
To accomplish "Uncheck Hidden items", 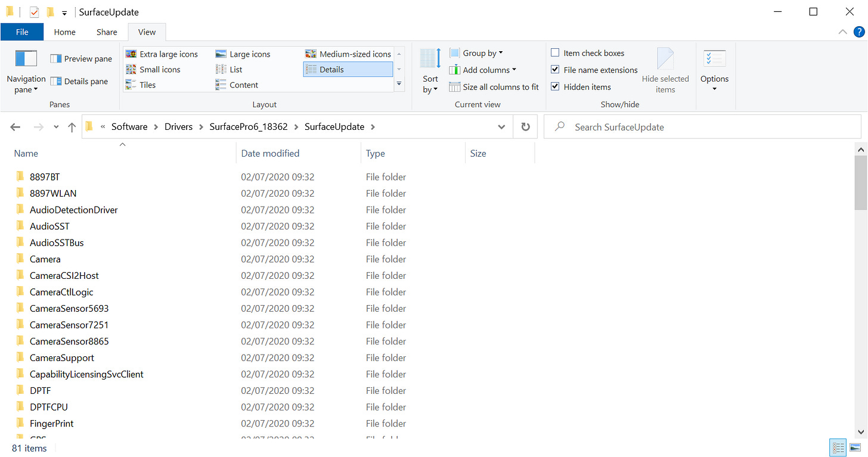I will [581, 87].
